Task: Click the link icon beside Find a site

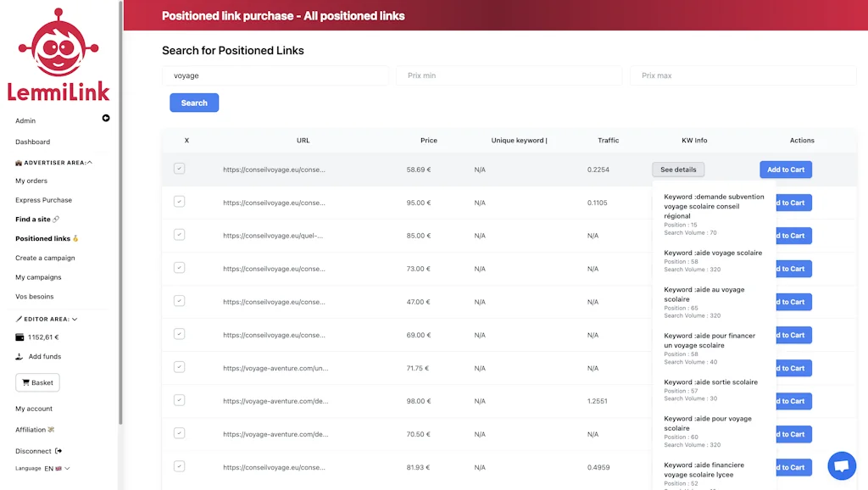Action: pyautogui.click(x=56, y=220)
